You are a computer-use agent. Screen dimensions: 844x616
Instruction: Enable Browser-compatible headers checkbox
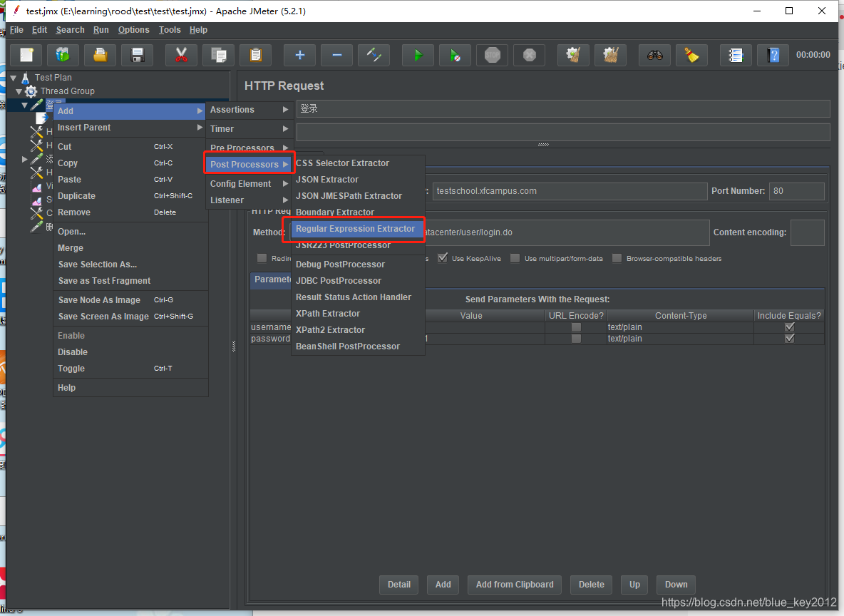pos(617,258)
